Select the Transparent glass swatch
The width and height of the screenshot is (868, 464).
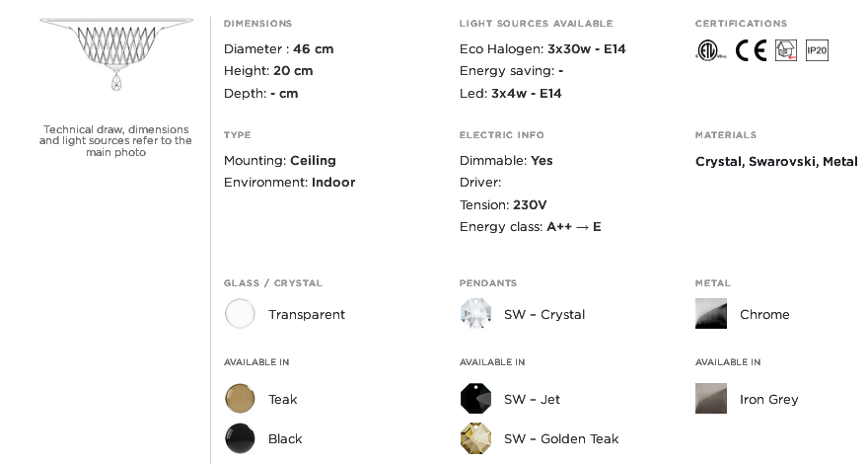[x=240, y=314]
